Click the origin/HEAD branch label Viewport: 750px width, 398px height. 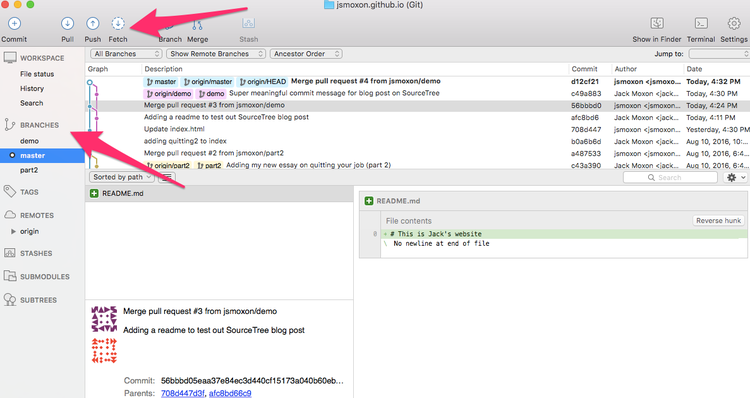[x=263, y=82]
